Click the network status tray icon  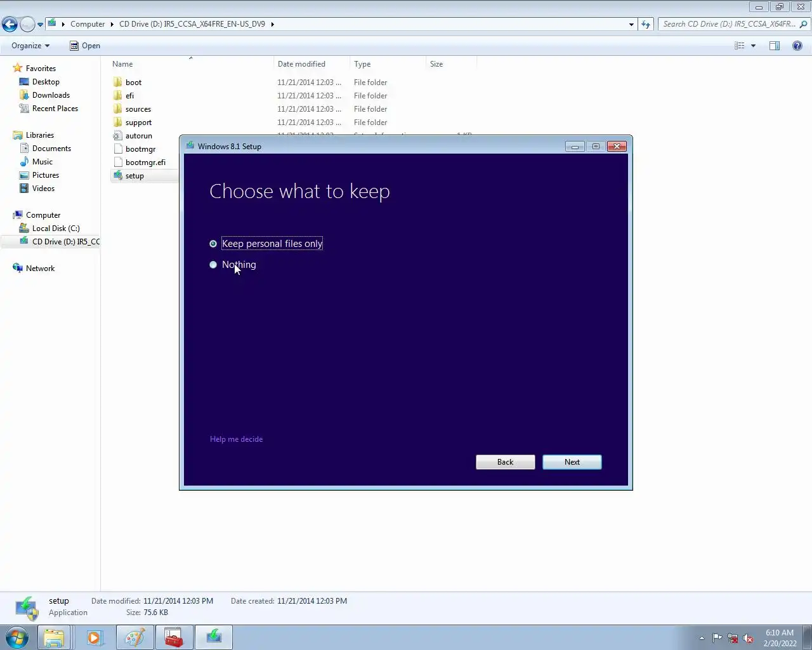[x=733, y=638]
